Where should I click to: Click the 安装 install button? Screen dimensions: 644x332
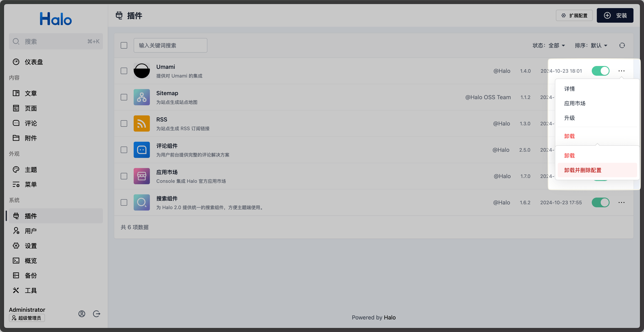(x=615, y=16)
